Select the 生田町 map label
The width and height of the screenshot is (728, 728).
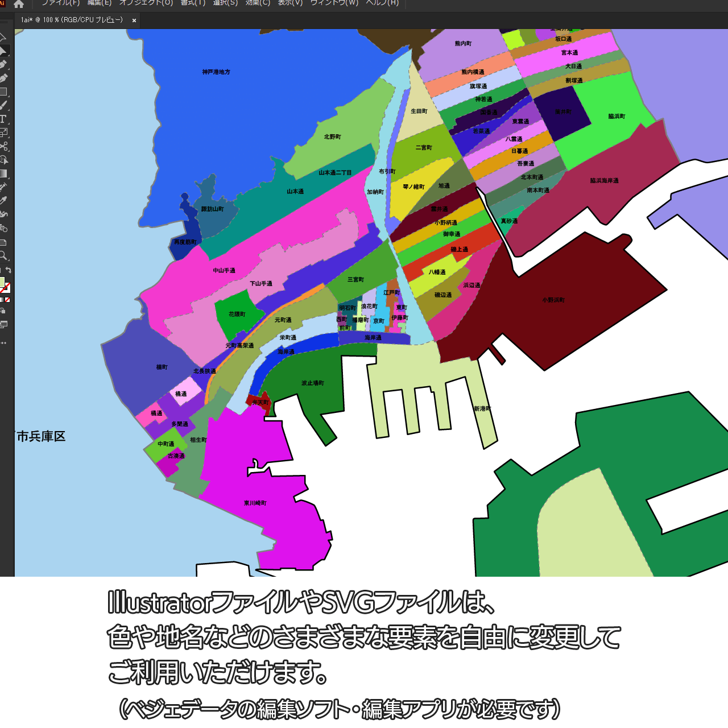click(x=419, y=111)
